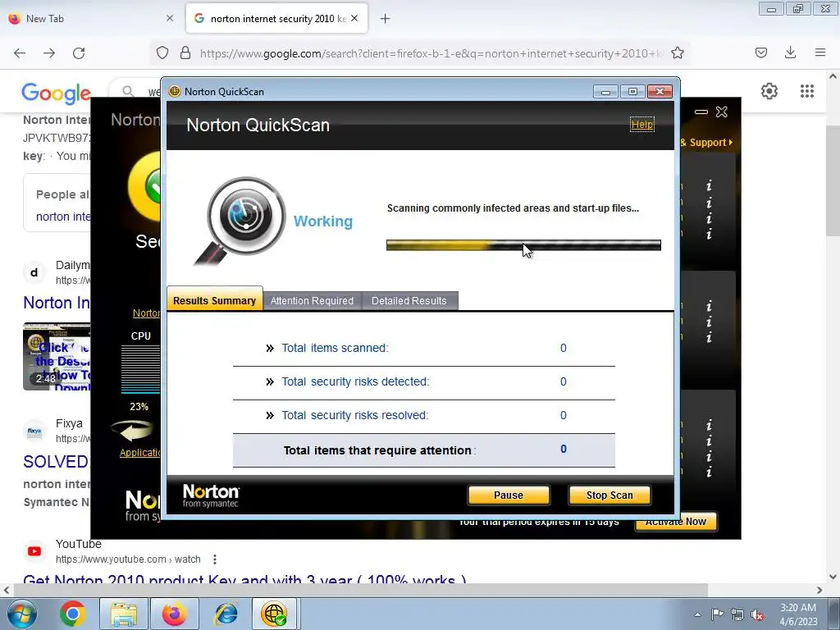Click the tracking protection shield icon
The height and width of the screenshot is (630, 840).
162,52
